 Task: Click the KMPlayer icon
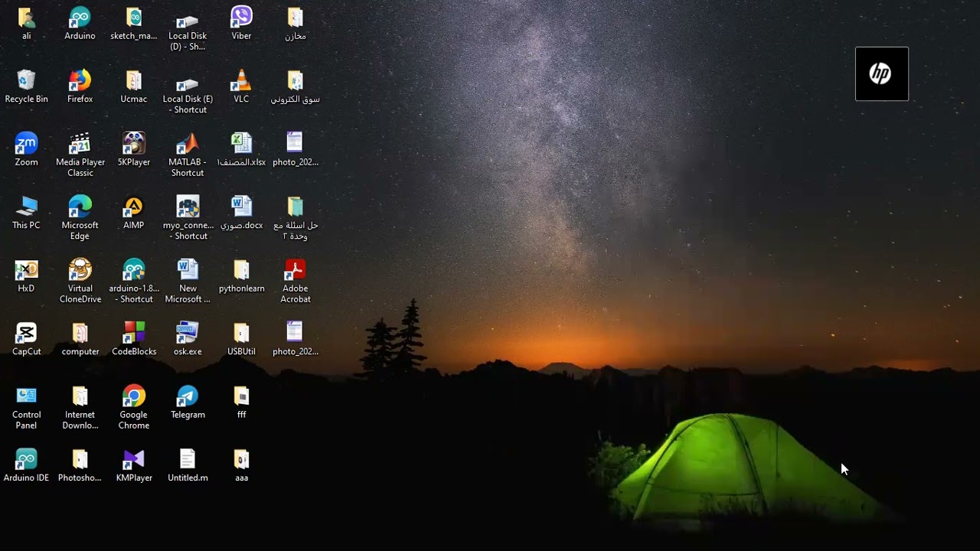point(134,458)
